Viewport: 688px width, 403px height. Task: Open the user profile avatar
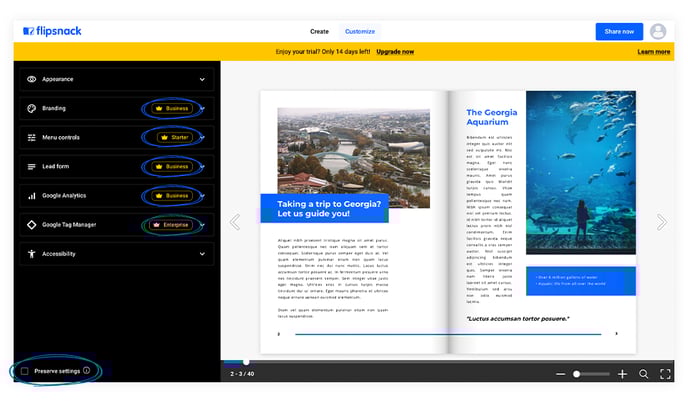658,32
